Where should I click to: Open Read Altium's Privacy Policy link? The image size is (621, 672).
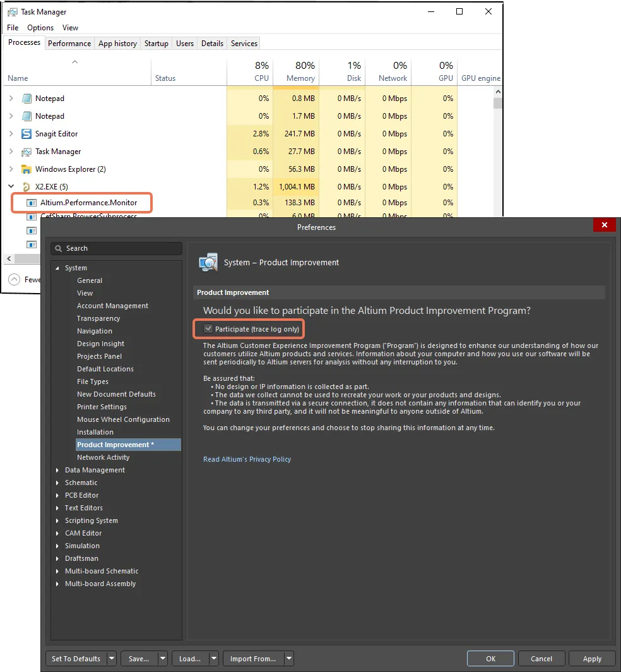coord(247,459)
